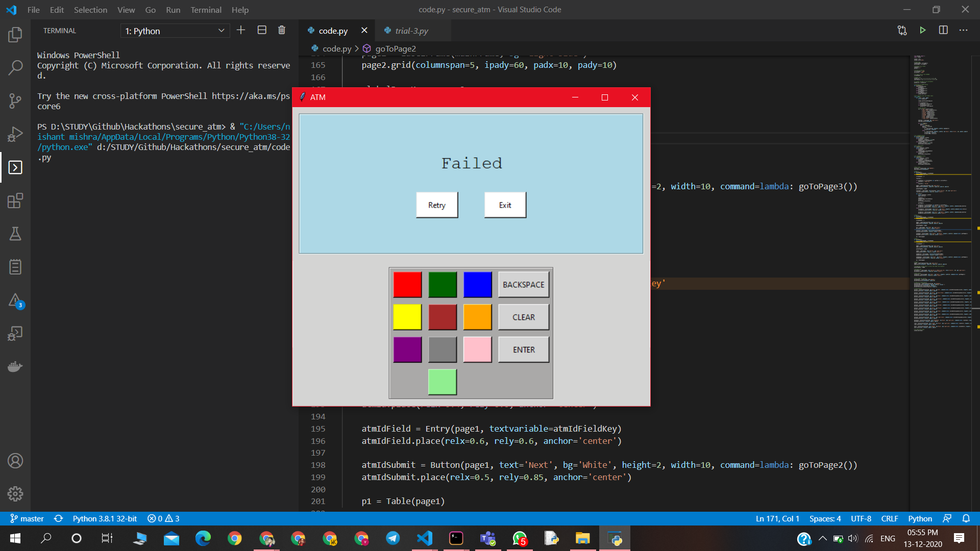Toggle split editor right

[943, 30]
